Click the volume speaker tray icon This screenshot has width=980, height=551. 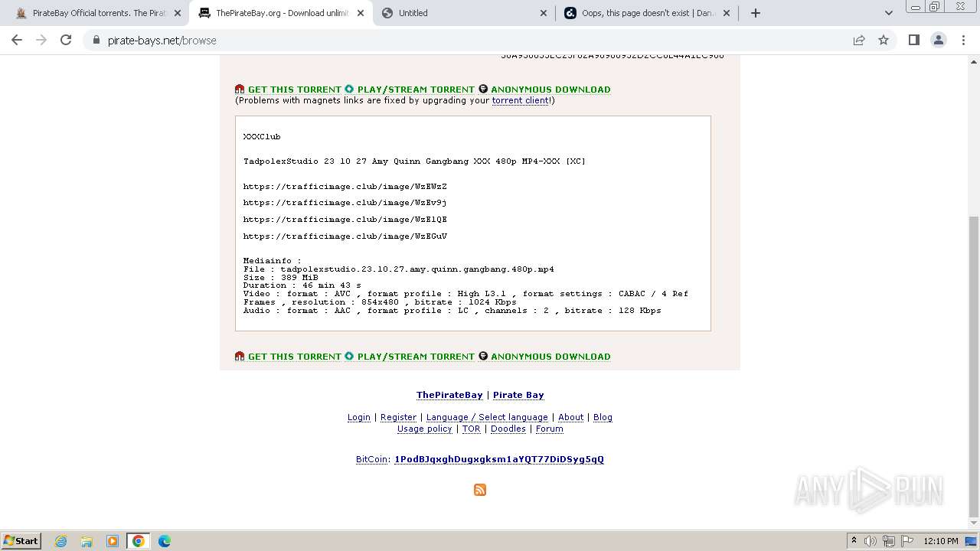click(x=871, y=541)
